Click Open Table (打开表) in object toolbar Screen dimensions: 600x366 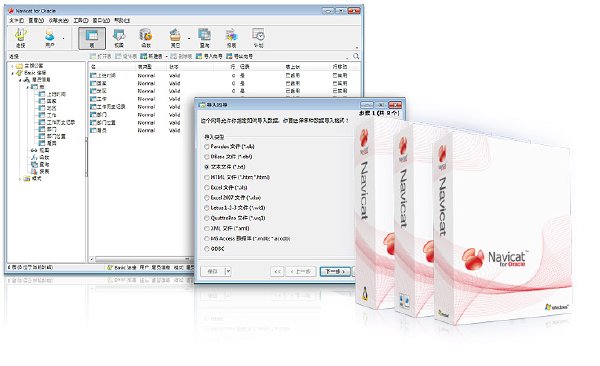pos(100,56)
